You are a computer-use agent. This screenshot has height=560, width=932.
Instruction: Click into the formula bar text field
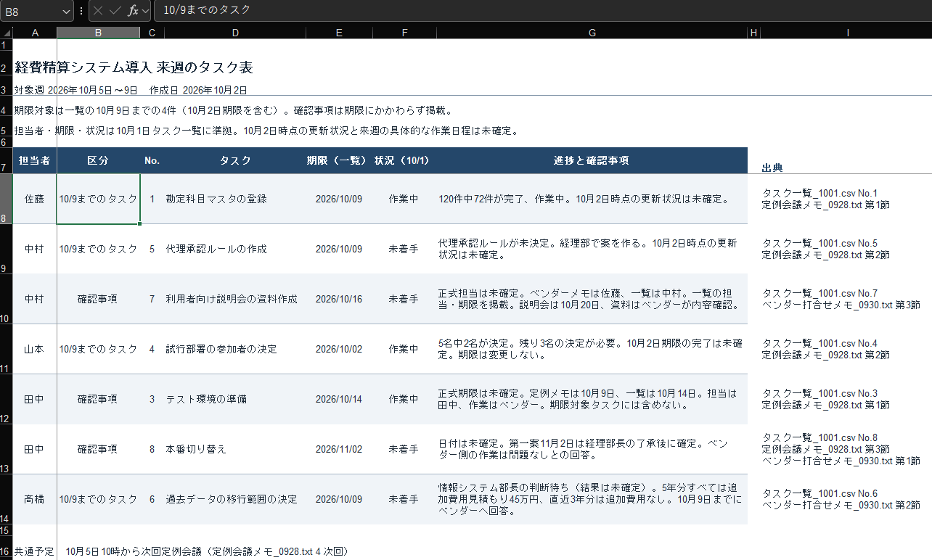(x=542, y=10)
